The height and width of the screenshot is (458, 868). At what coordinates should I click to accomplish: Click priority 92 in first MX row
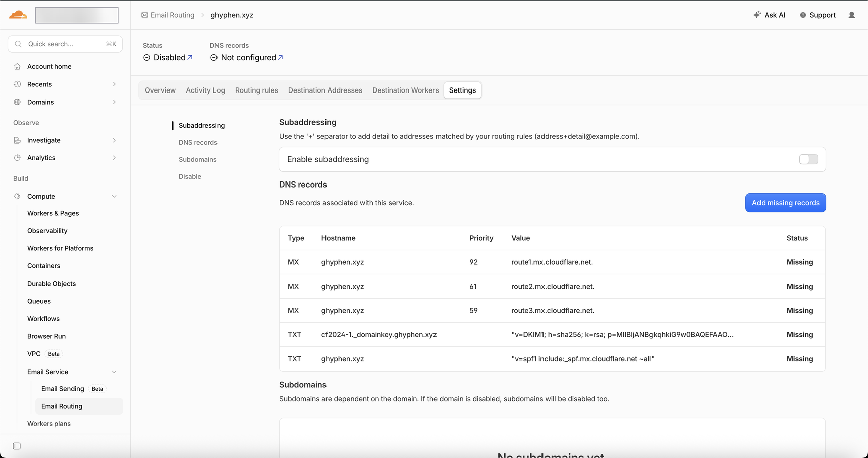click(474, 262)
